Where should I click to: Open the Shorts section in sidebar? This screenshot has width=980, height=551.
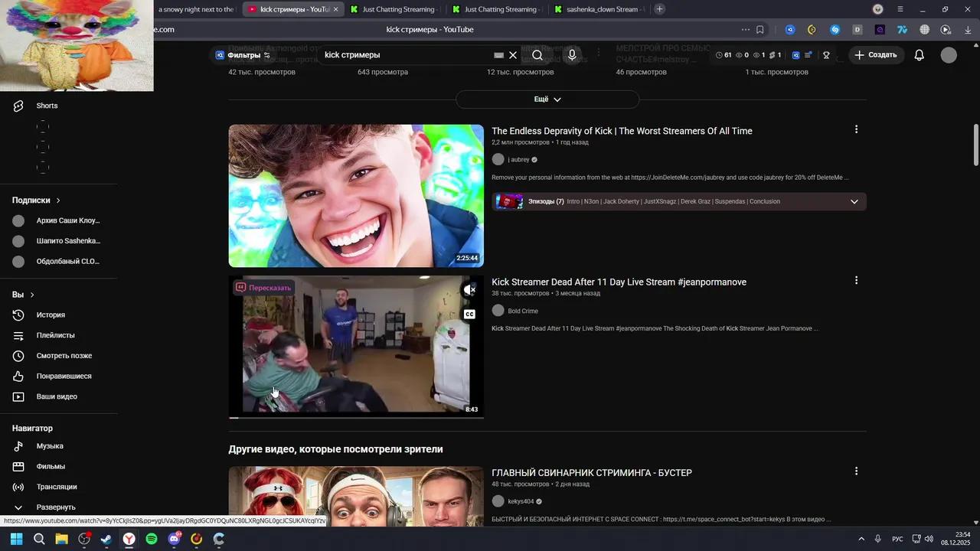[47, 106]
